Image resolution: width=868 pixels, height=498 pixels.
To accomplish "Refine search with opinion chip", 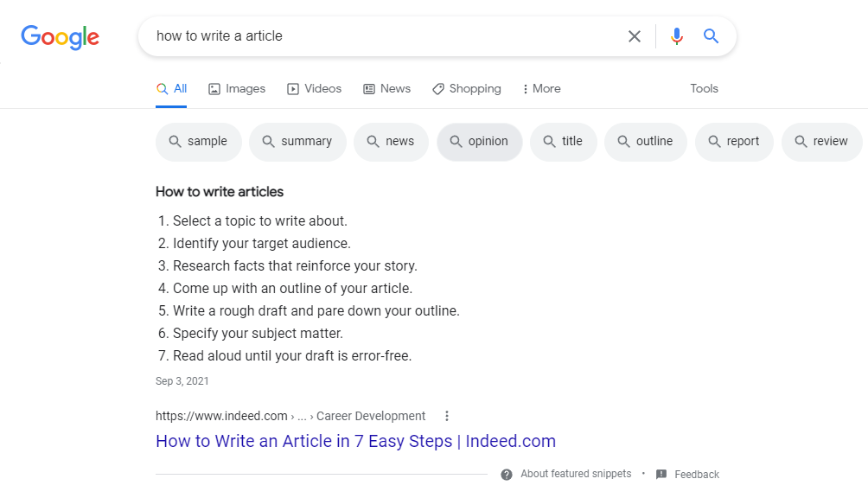I will (480, 142).
